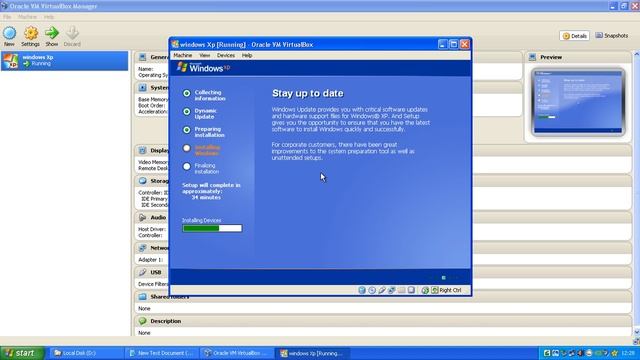
Task: Close the windows Xp VM window
Action: 464,44
